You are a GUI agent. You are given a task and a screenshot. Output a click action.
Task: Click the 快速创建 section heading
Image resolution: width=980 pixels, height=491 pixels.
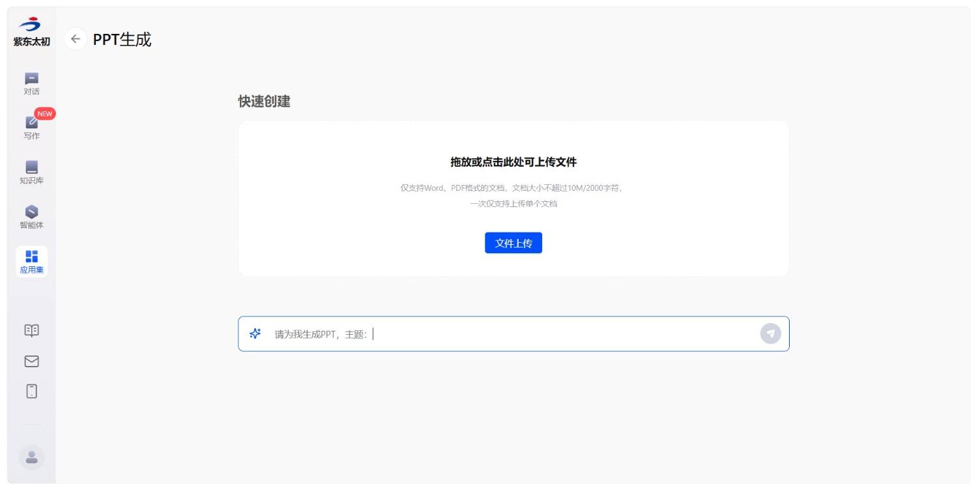(x=264, y=102)
